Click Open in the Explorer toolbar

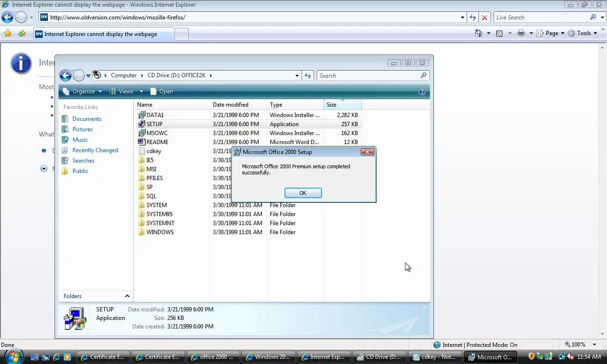(162, 91)
